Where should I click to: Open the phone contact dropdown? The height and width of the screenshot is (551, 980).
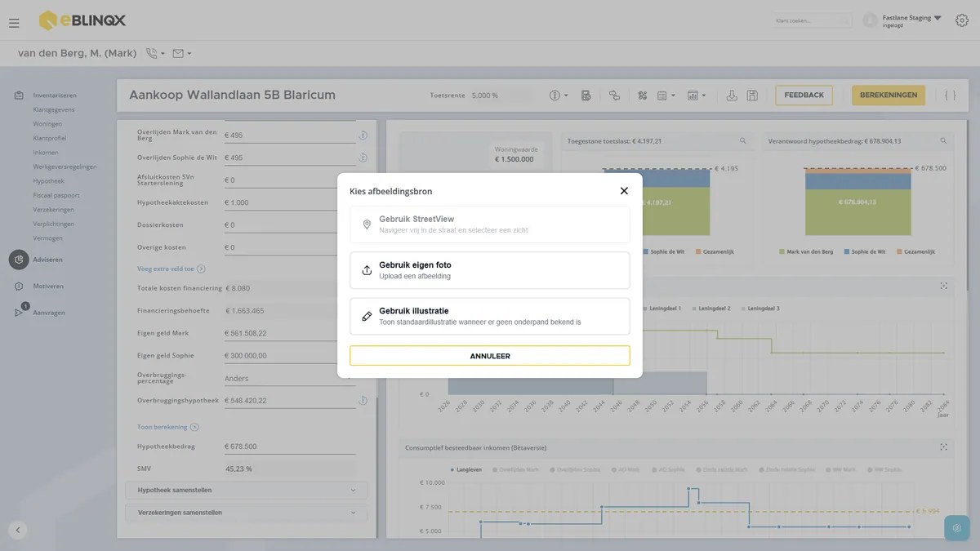click(155, 54)
